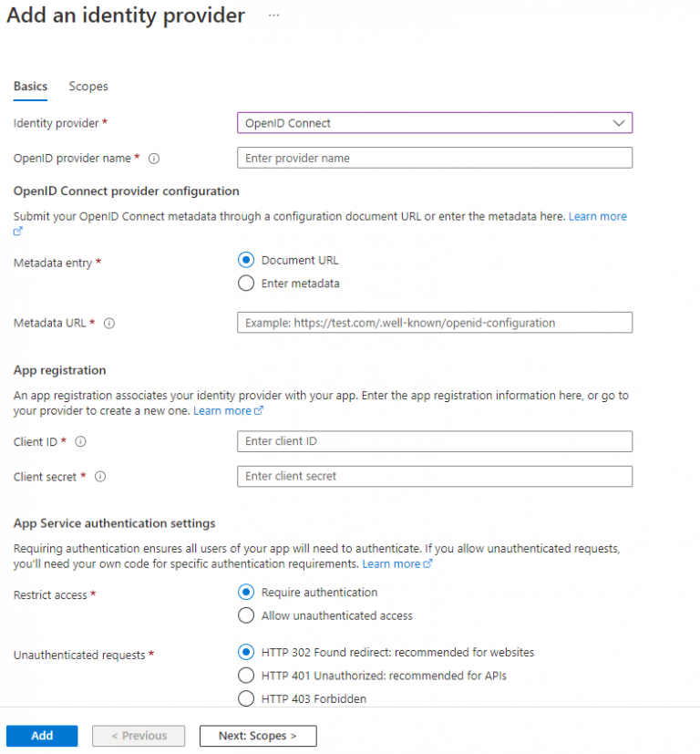700x754 pixels.
Task: Click the external-link icon in App registration section
Action: coord(257,410)
